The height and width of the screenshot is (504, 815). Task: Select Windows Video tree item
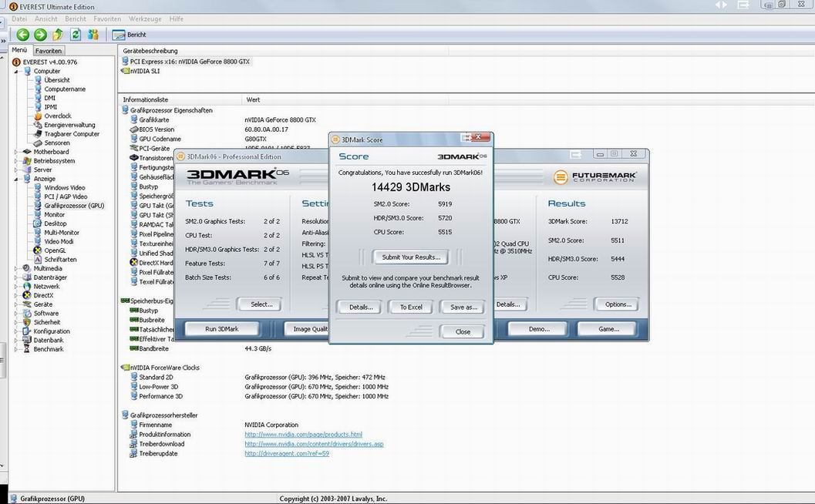(x=65, y=187)
